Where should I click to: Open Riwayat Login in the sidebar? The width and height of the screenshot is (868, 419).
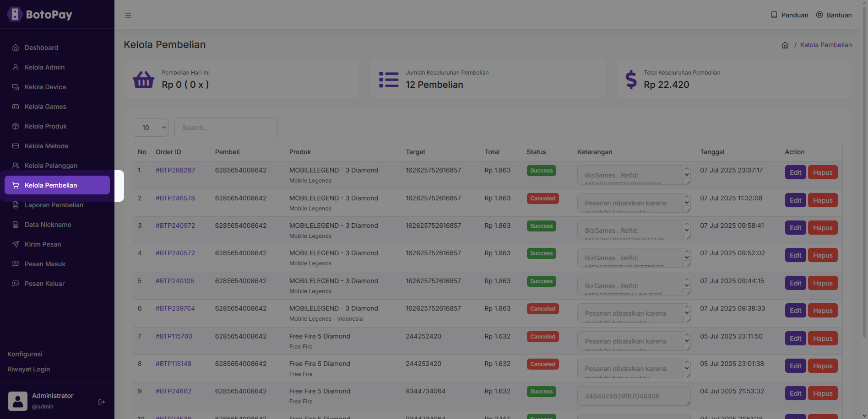coord(28,369)
